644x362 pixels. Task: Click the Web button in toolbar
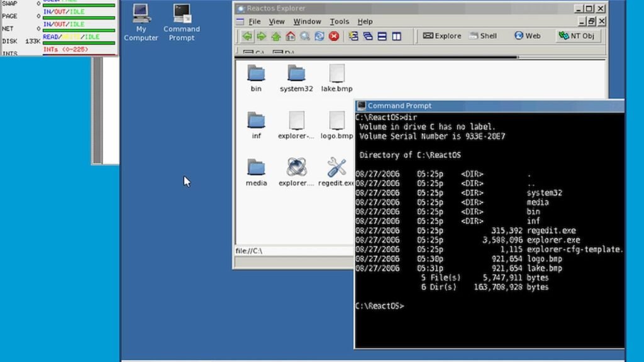point(527,36)
